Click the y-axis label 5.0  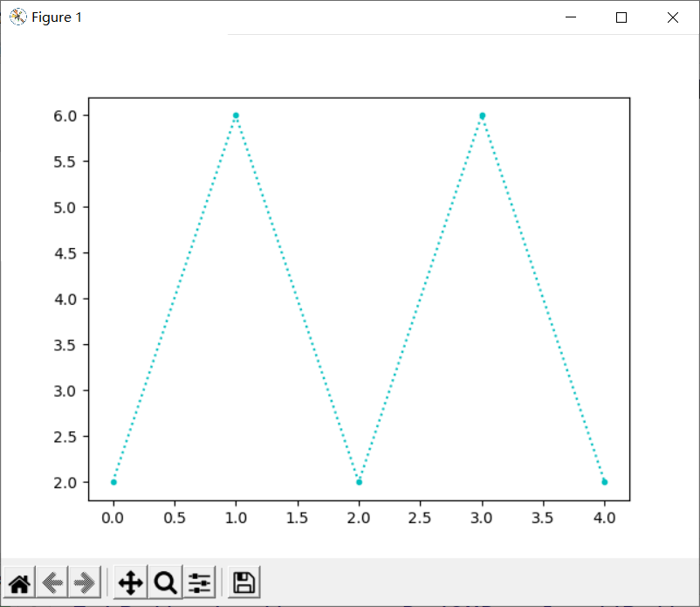click(65, 208)
